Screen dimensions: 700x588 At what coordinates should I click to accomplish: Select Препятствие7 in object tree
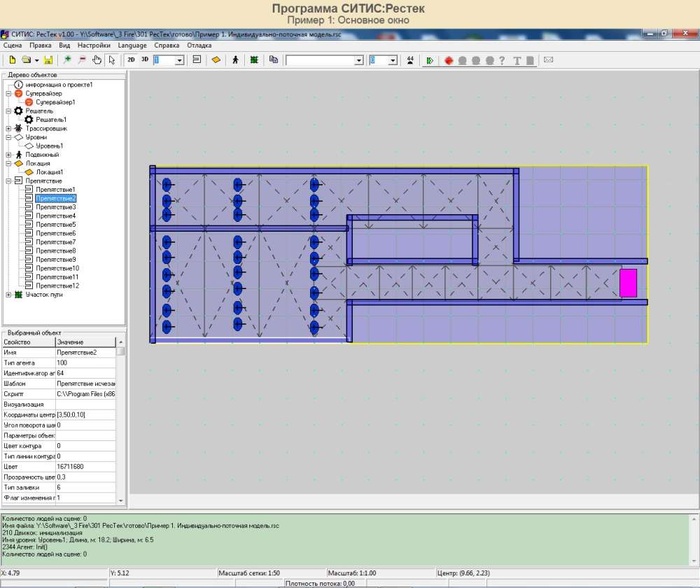[55, 242]
